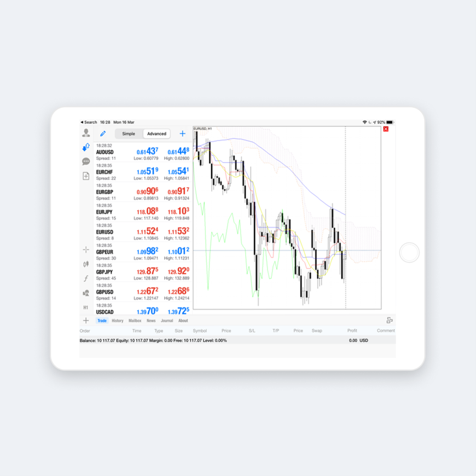Switch quotes view to Advanced mode
Viewport: 476px width, 476px height.
point(156,133)
